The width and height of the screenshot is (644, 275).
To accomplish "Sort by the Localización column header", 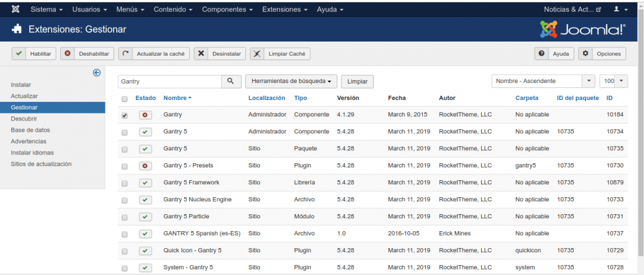I will point(266,98).
